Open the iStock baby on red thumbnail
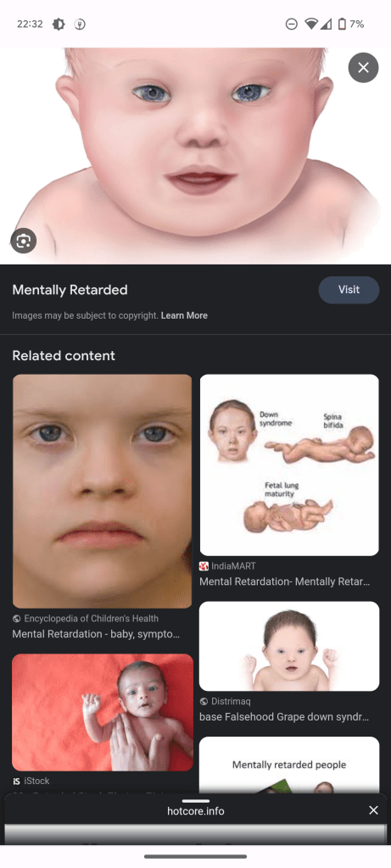The width and height of the screenshot is (391, 868). 103,712
